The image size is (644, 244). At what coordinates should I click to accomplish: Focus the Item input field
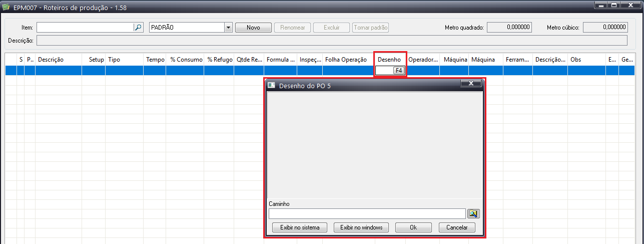point(85,28)
